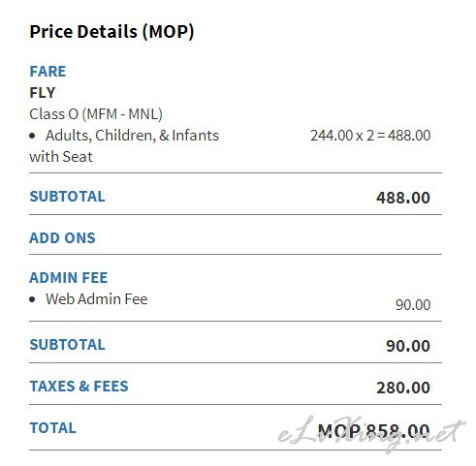Click the Price Details (MOP) heading
The width and height of the screenshot is (476, 466).
(111, 32)
